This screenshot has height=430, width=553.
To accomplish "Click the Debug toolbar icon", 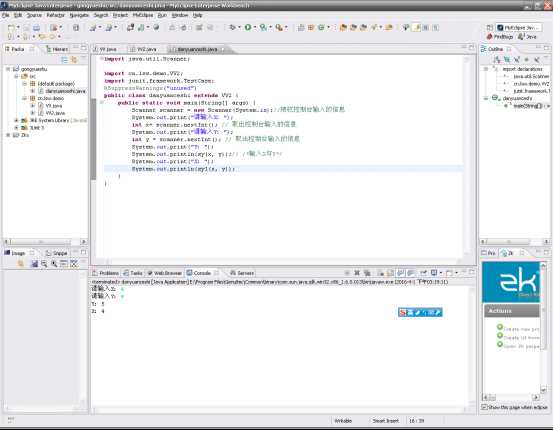I will click(232, 28).
